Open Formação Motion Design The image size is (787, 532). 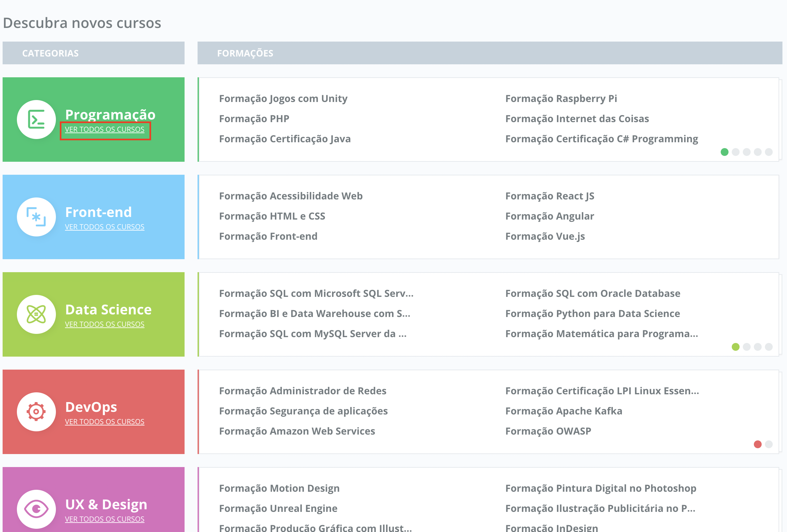279,488
